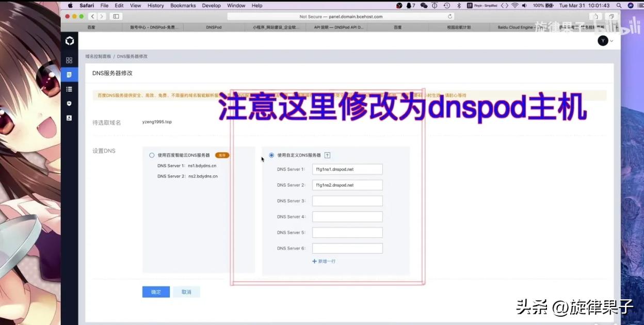Click the 确定 confirm button
Screen dimensions: 644x325
(x=155, y=291)
